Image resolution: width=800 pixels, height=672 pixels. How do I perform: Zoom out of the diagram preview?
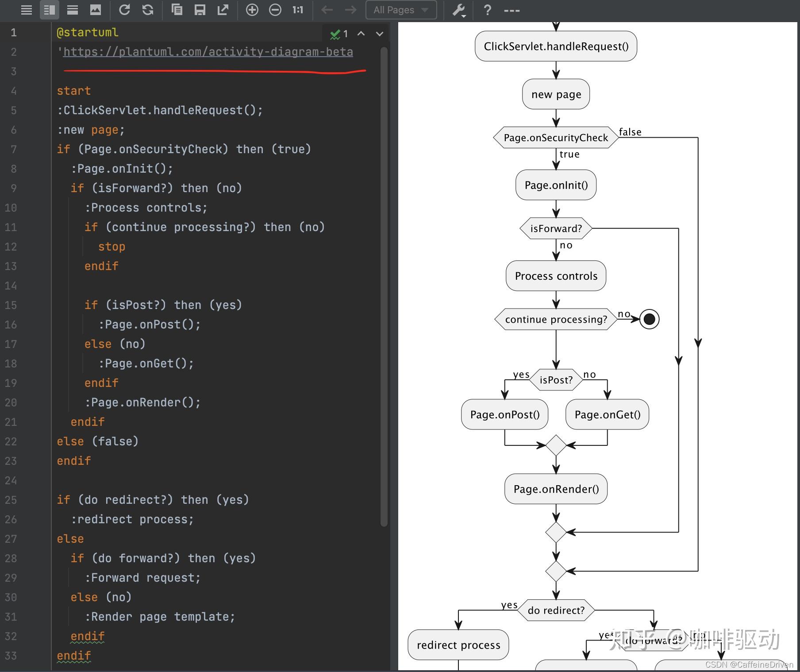coord(275,10)
